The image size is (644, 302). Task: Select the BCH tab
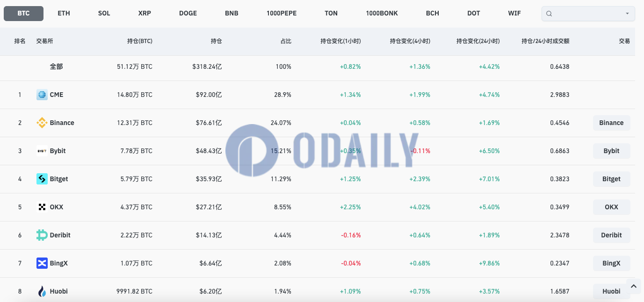tap(433, 14)
